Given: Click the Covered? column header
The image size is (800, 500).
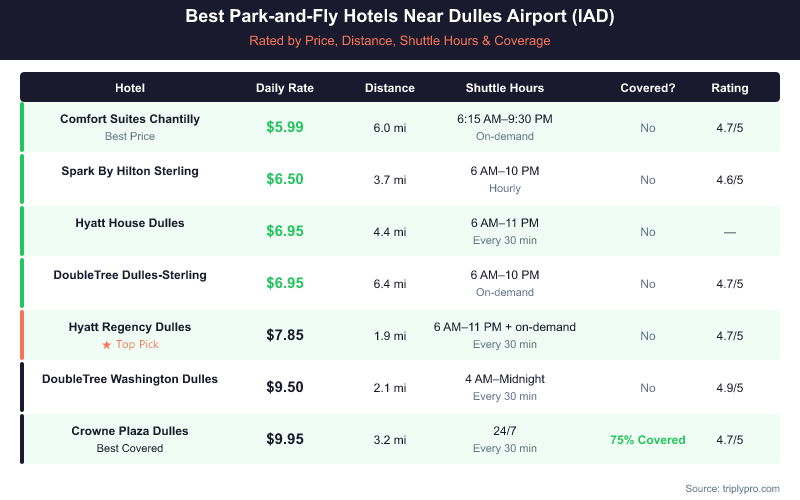Looking at the screenshot, I should (648, 88).
